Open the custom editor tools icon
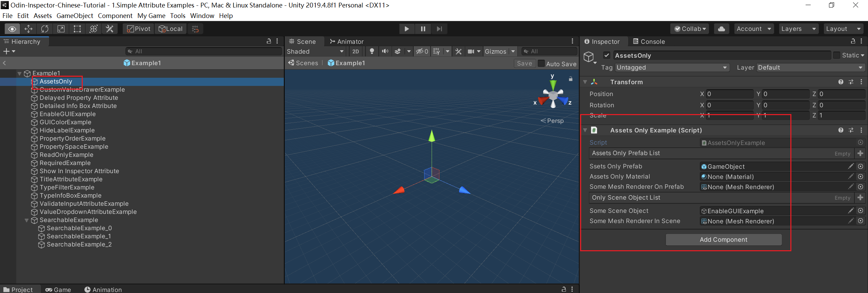868x293 pixels. (x=110, y=29)
